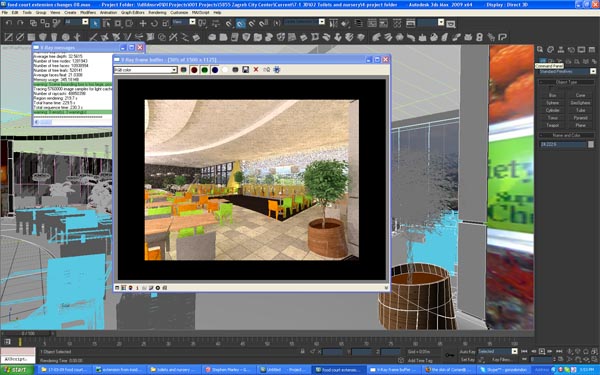Open the Render Setup dialog icon

click(x=410, y=24)
